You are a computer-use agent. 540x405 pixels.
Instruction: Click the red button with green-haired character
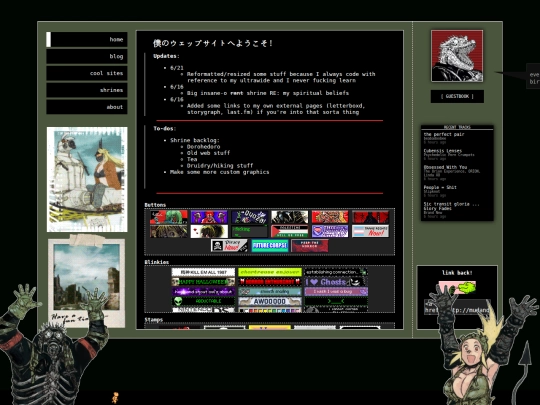pos(169,217)
